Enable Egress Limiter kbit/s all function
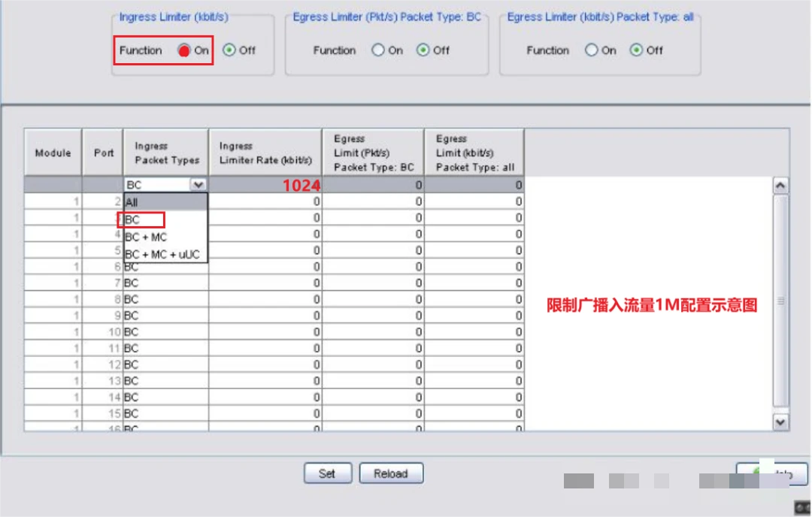 point(592,50)
